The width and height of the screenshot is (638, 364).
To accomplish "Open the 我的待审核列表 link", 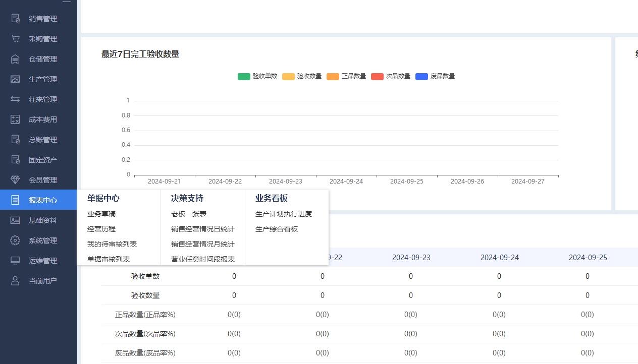I will coord(112,244).
